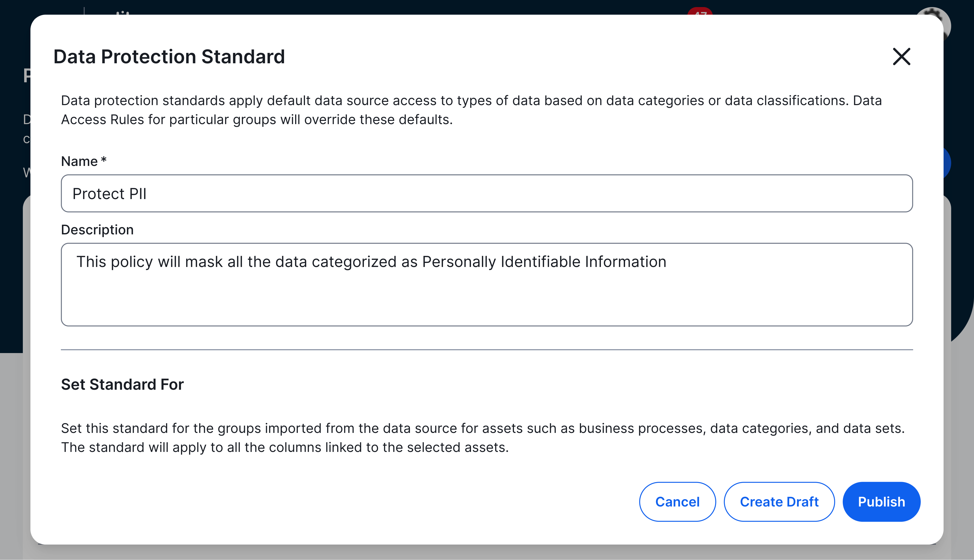Click inside the Description text area
Image resolution: width=974 pixels, height=560 pixels.
[x=486, y=285]
